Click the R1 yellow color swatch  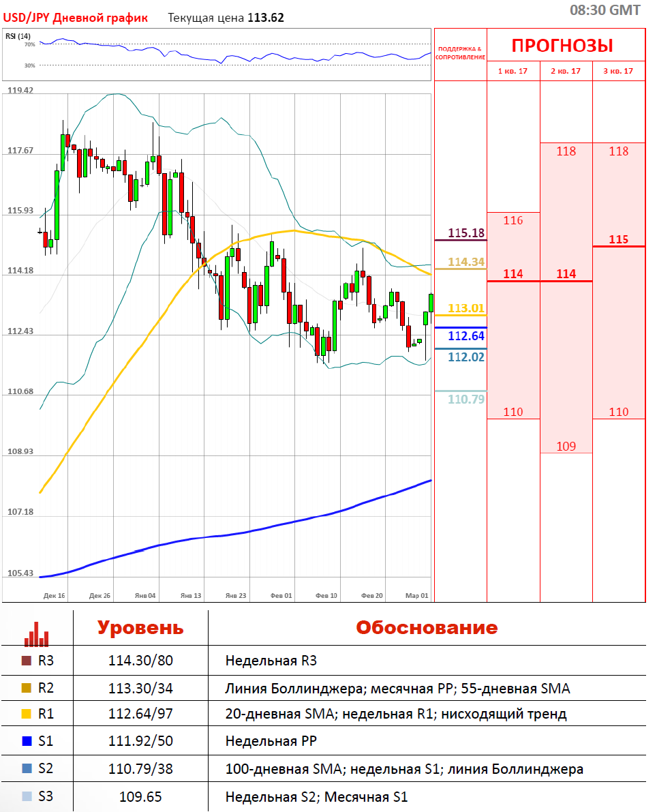click(x=27, y=715)
